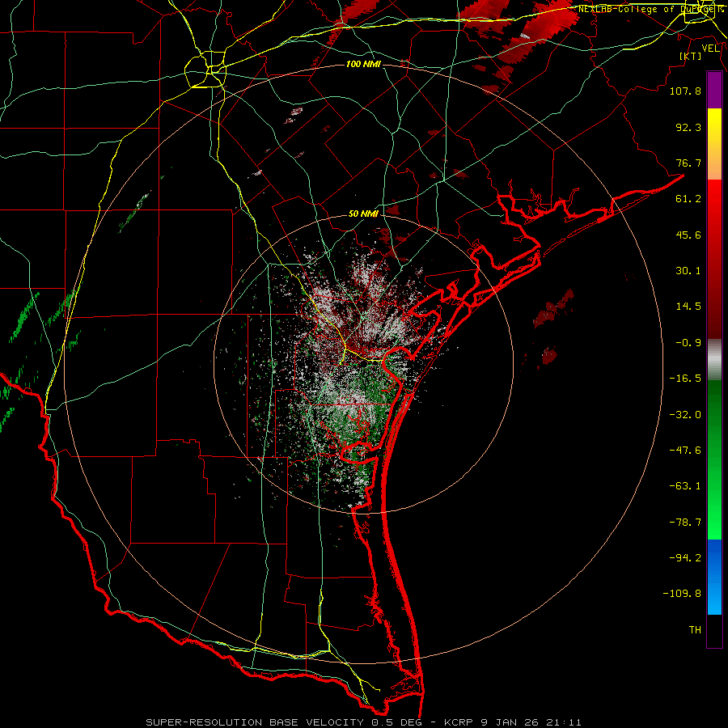Click the NEXLAB-College of DuPage credit text
The width and height of the screenshot is (728, 728).
(650, 9)
